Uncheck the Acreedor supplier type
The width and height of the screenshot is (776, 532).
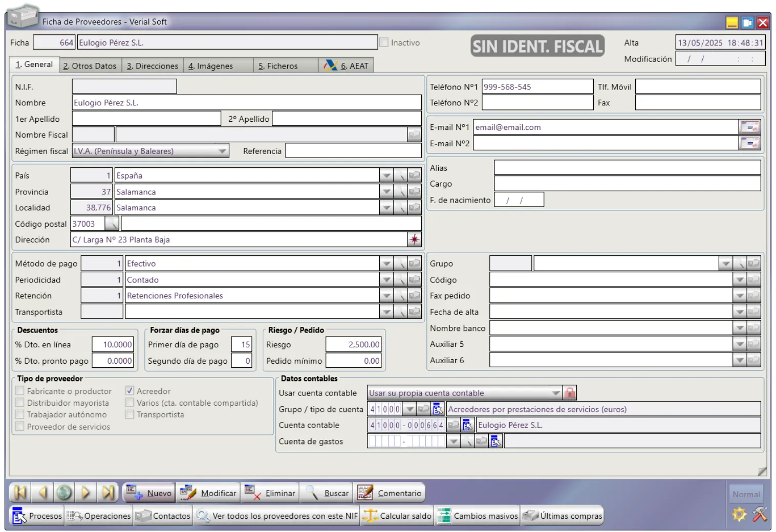[x=130, y=391]
